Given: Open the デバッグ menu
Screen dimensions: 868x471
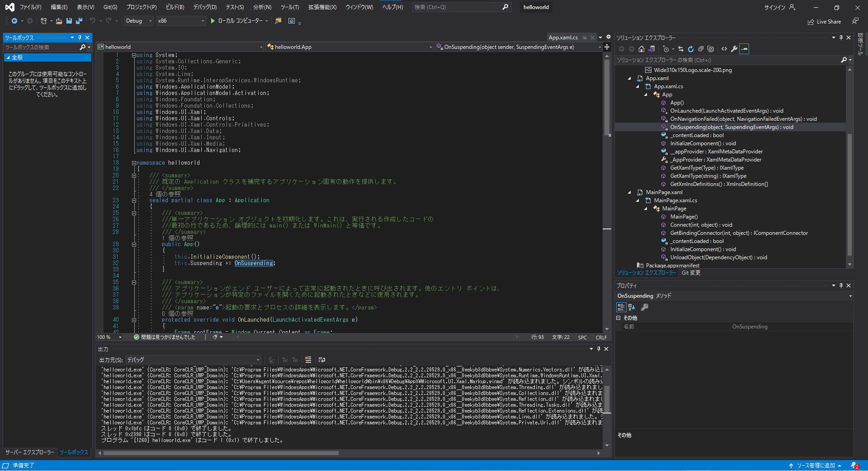Looking at the screenshot, I should 204,7.
